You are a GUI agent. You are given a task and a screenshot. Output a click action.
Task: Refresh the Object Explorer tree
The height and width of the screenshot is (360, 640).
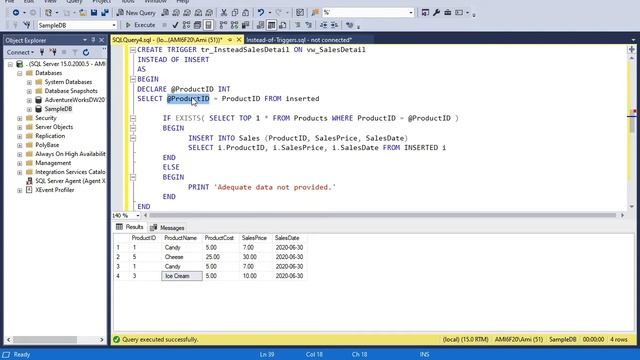click(86, 52)
